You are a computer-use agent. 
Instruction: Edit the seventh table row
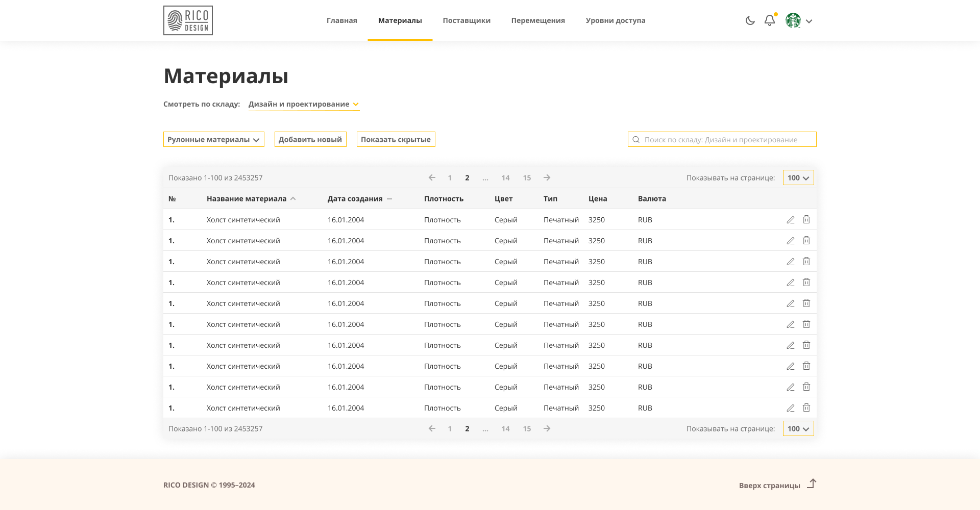791,345
